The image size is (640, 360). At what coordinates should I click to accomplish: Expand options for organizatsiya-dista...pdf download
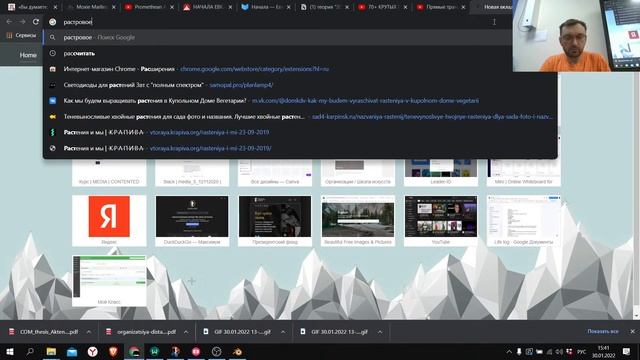pyautogui.click(x=186, y=332)
